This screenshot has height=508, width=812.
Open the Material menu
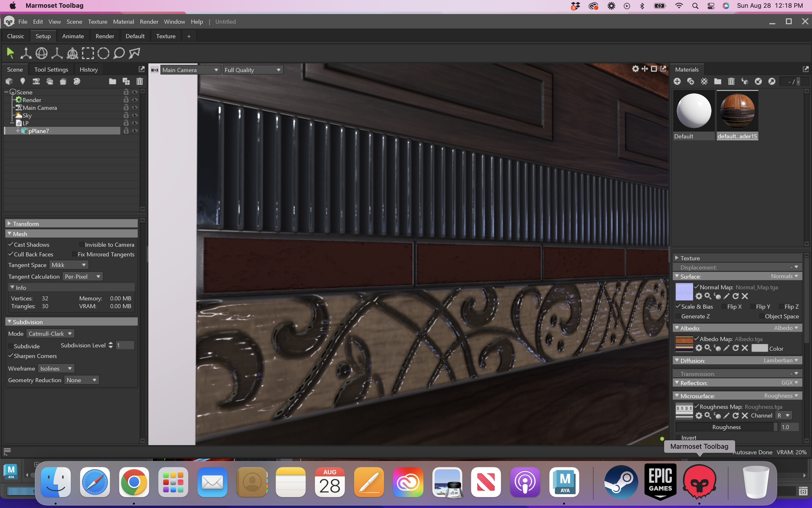pyautogui.click(x=123, y=22)
